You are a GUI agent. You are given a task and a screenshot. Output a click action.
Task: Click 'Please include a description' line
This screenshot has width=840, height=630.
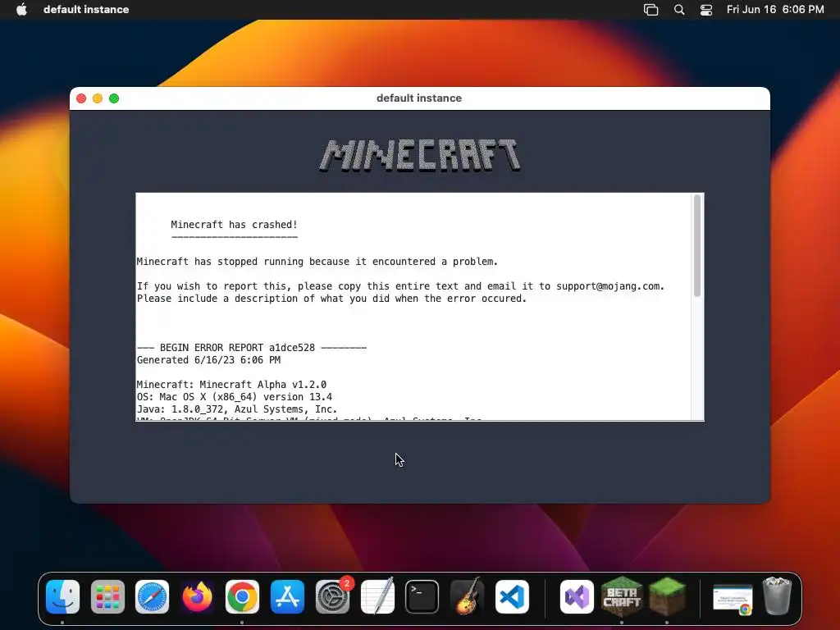[331, 299]
